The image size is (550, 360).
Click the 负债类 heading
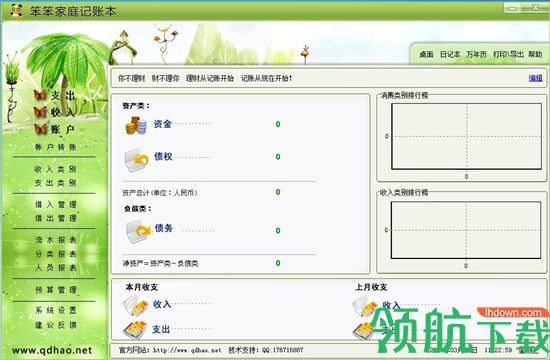[138, 209]
